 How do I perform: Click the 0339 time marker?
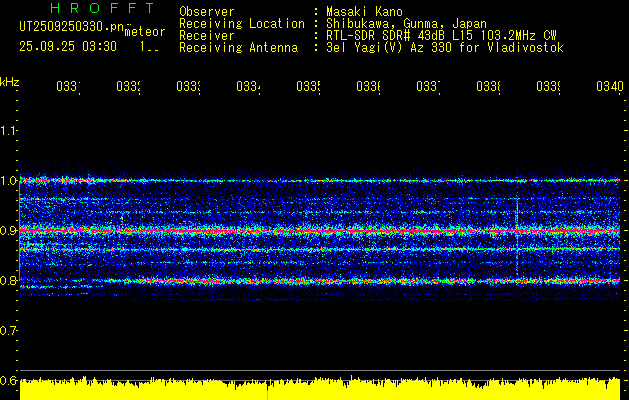pos(549,86)
